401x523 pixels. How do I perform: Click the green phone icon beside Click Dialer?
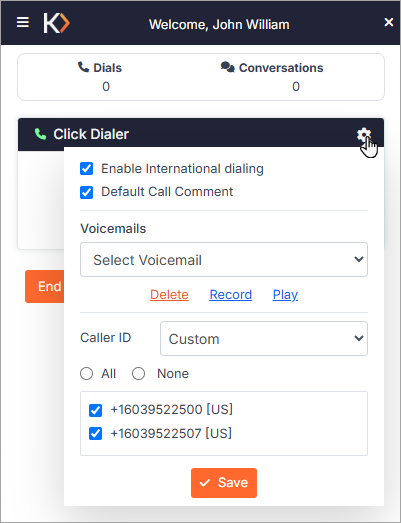[40, 134]
